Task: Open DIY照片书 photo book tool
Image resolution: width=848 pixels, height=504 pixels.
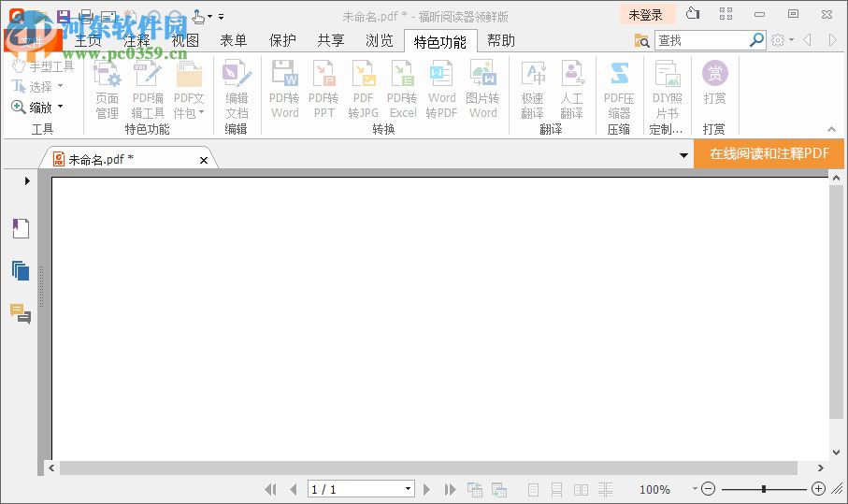Action: [x=667, y=89]
